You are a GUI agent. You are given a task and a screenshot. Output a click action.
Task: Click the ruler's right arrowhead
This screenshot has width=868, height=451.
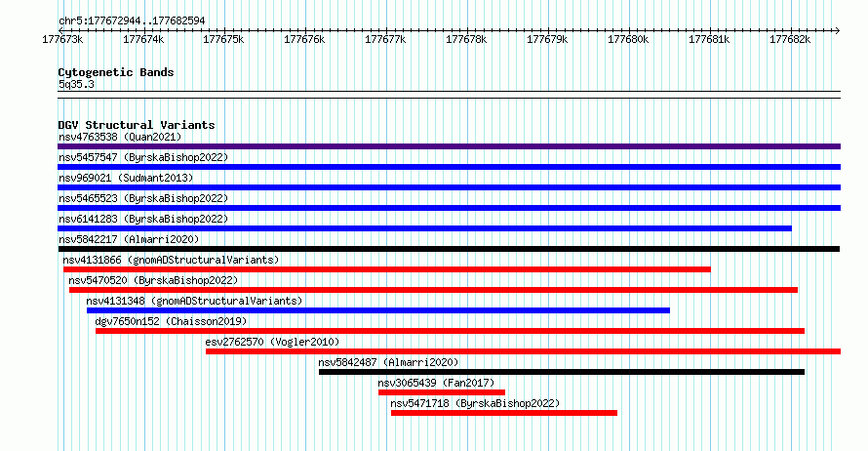pos(838,31)
